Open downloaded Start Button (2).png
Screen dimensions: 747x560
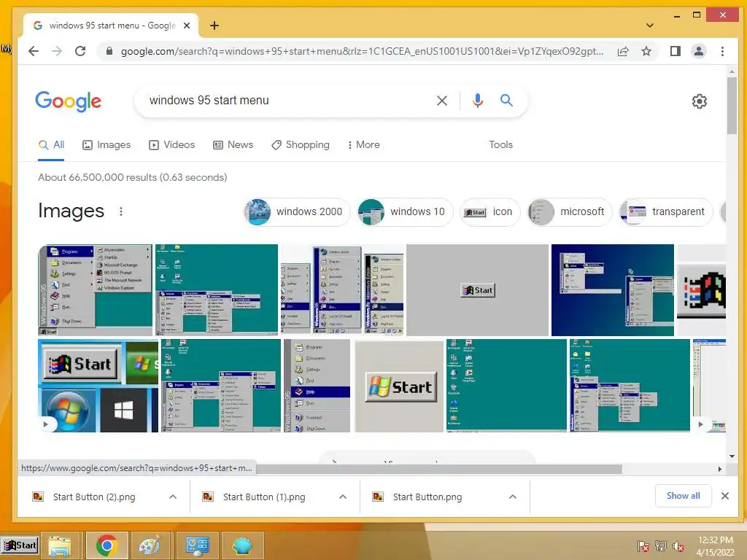94,497
